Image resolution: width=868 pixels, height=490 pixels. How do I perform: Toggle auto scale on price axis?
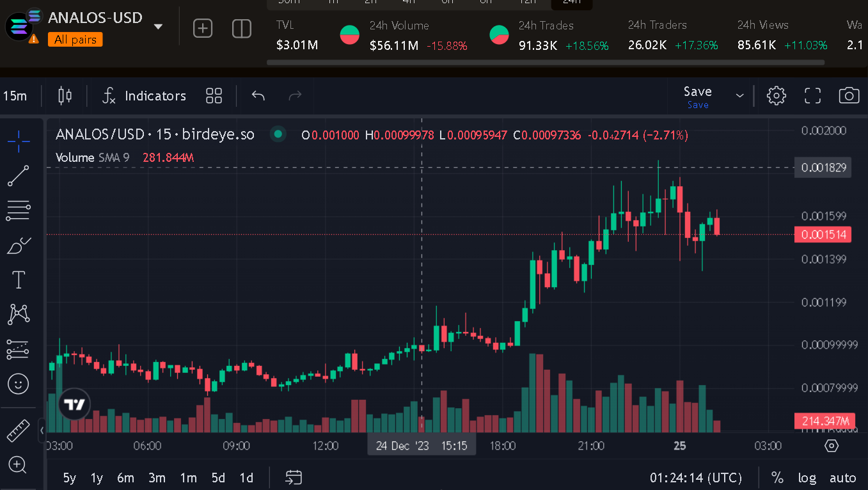[842, 478]
